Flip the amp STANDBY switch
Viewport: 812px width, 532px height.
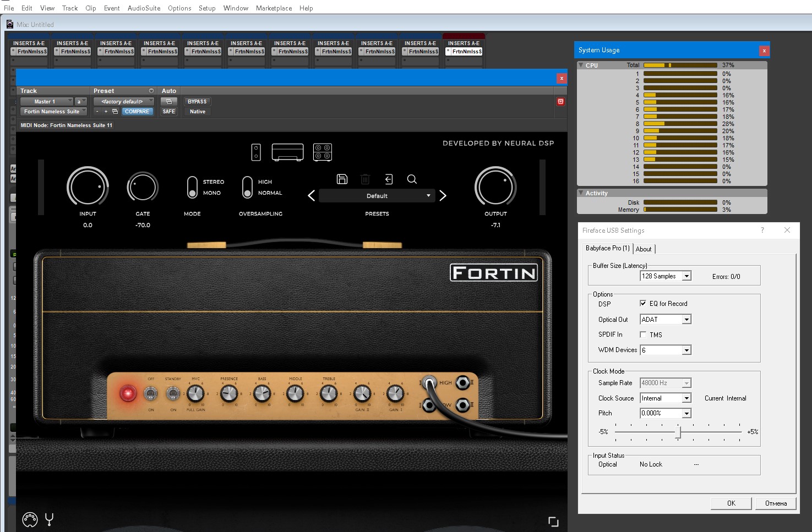(x=173, y=393)
